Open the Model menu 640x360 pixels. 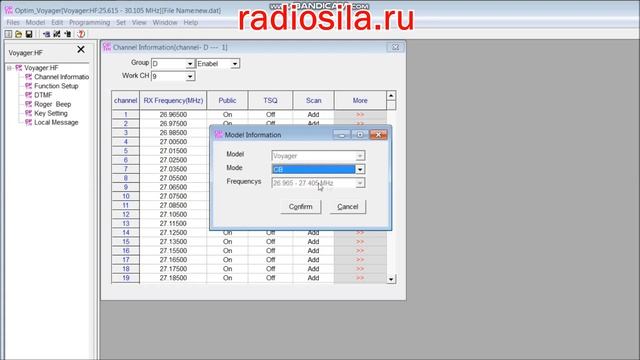(x=36, y=22)
